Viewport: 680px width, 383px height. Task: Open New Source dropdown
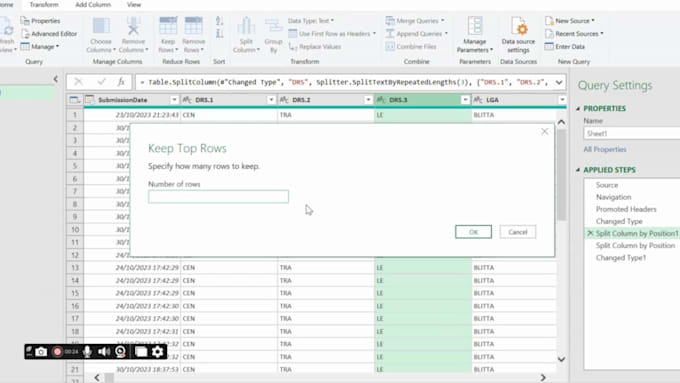[x=570, y=21]
